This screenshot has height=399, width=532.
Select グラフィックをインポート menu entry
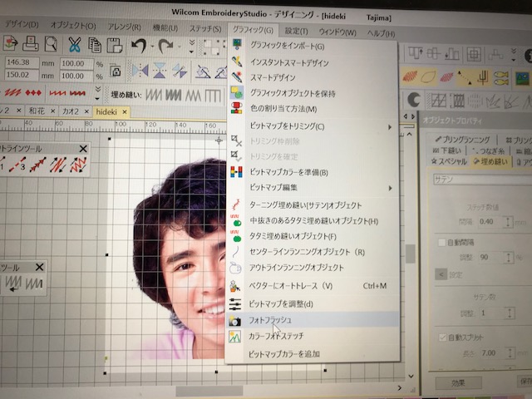click(x=287, y=46)
